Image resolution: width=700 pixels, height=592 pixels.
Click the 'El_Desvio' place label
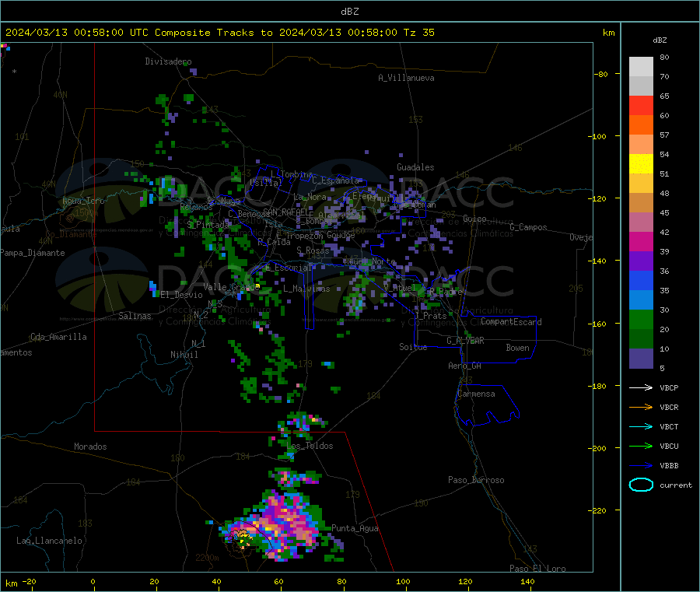181,295
